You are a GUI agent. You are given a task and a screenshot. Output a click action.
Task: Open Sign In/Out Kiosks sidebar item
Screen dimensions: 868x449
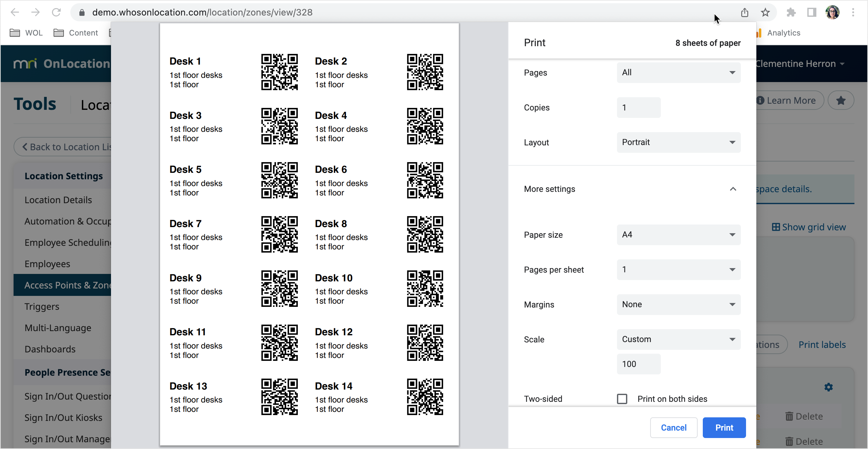click(63, 418)
